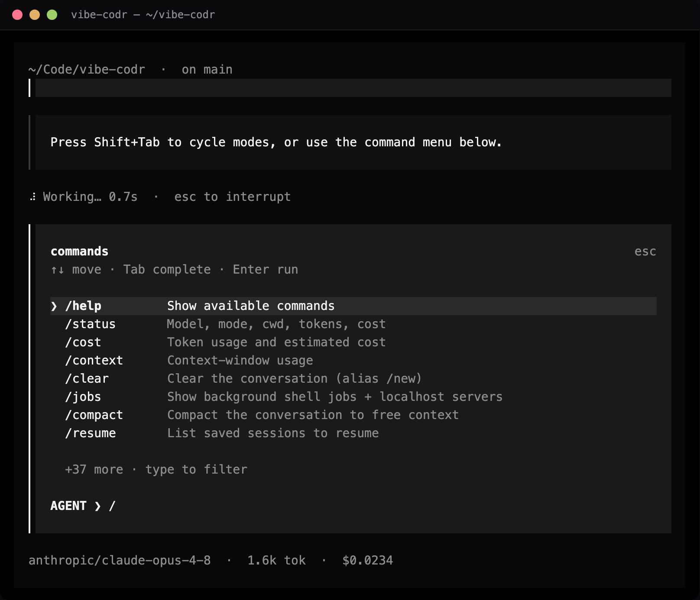
Task: Click 'esc to interrupt' status text
Action: (232, 197)
